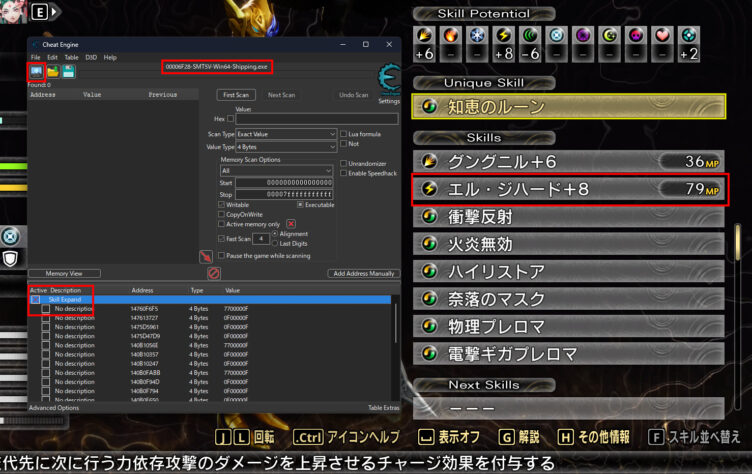Click the Value input field
Viewport: 752px width, 474px height.
[317, 119]
